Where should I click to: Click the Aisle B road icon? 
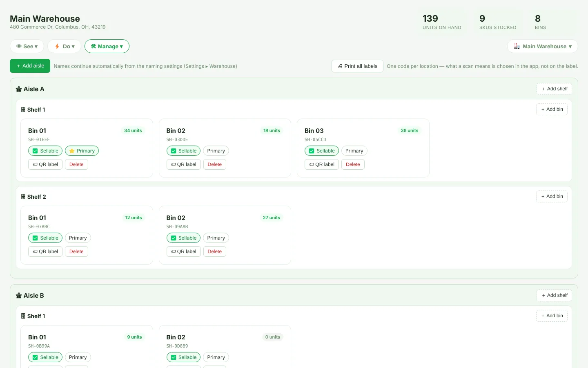pyautogui.click(x=19, y=296)
